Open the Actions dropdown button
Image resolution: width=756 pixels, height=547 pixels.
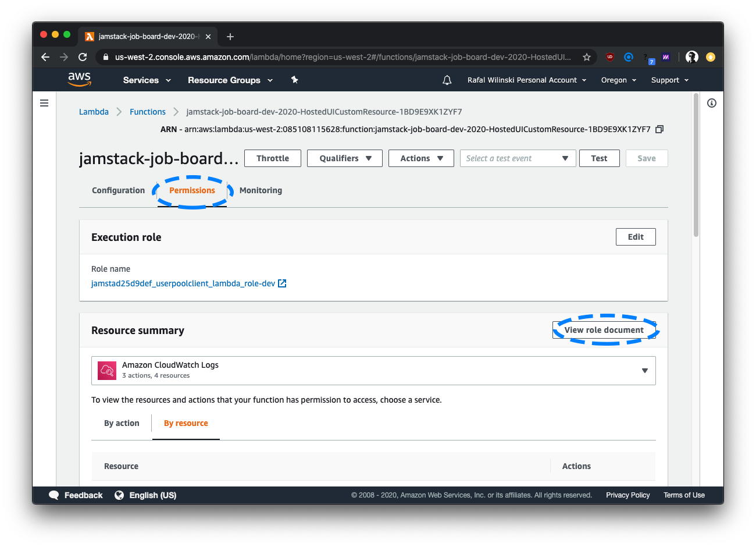[421, 158]
